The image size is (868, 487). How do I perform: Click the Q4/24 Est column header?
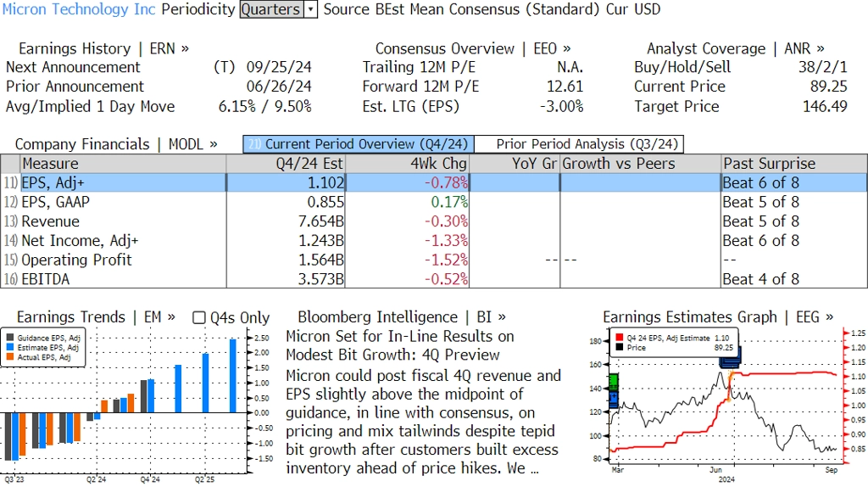pyautogui.click(x=286, y=164)
